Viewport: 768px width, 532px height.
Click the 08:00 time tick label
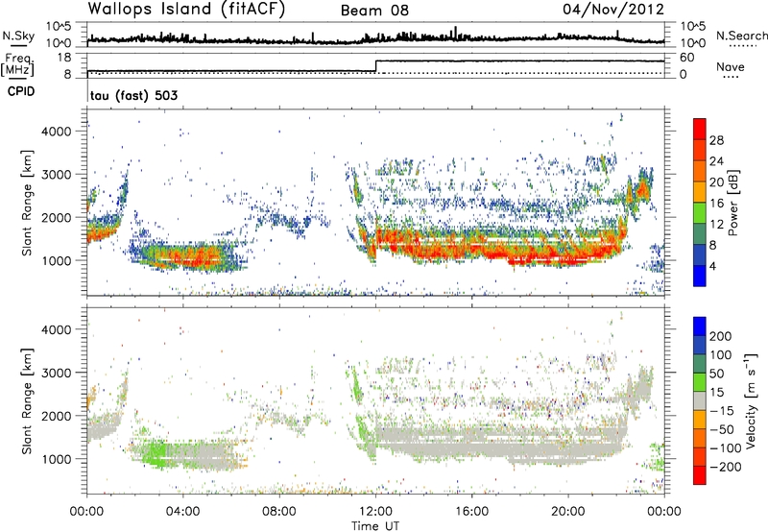click(279, 511)
